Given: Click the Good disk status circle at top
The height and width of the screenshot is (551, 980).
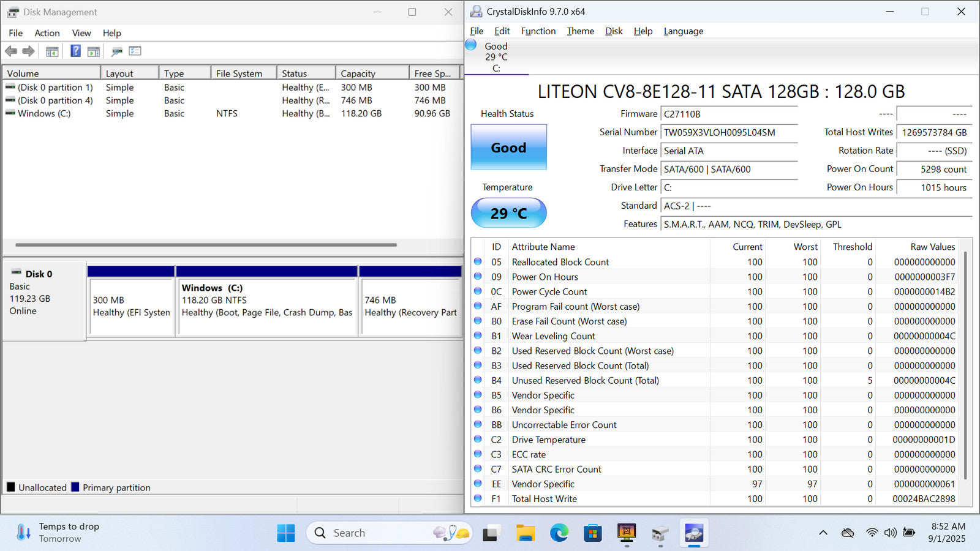Looking at the screenshot, I should click(x=471, y=45).
